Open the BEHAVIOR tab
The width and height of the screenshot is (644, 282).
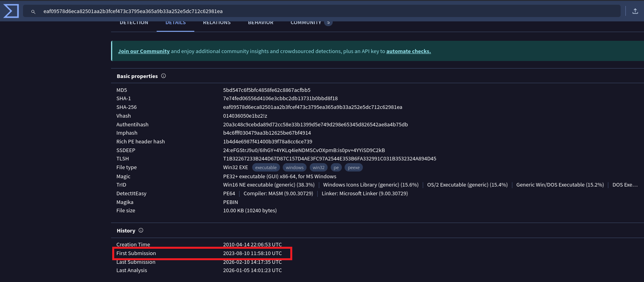(261, 23)
